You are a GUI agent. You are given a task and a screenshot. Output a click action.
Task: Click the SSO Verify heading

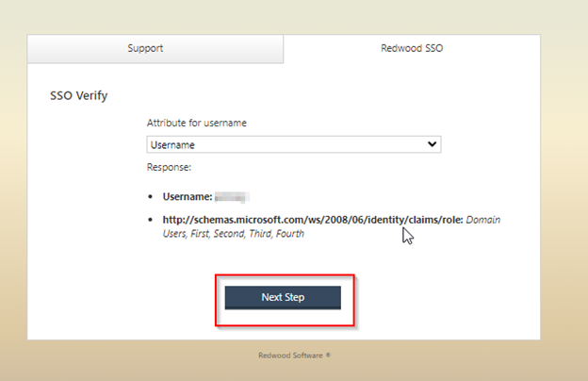[79, 95]
